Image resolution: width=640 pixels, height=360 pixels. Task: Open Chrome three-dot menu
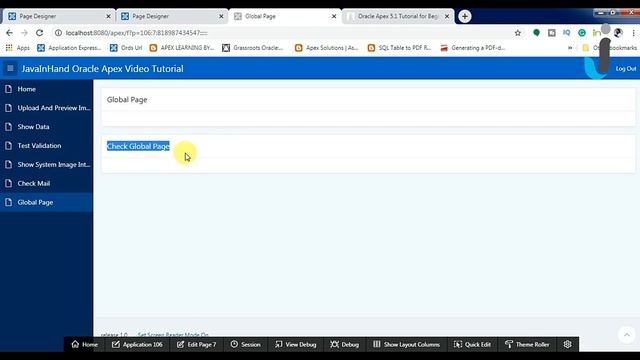633,33
